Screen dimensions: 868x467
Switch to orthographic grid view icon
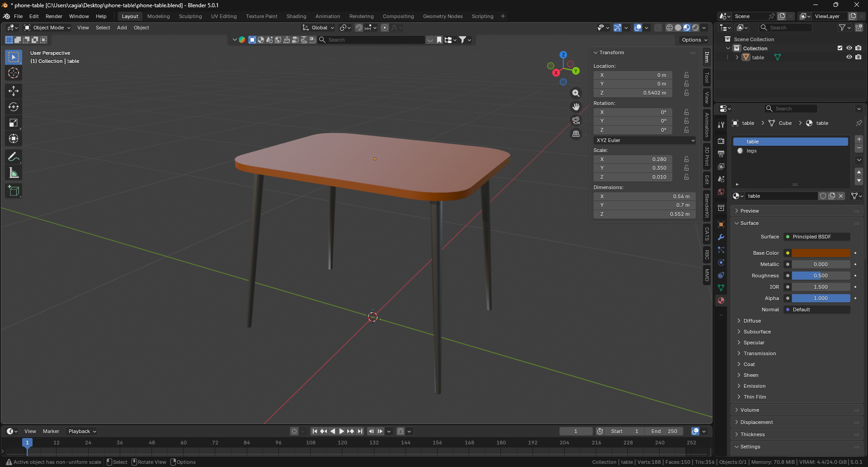click(576, 134)
